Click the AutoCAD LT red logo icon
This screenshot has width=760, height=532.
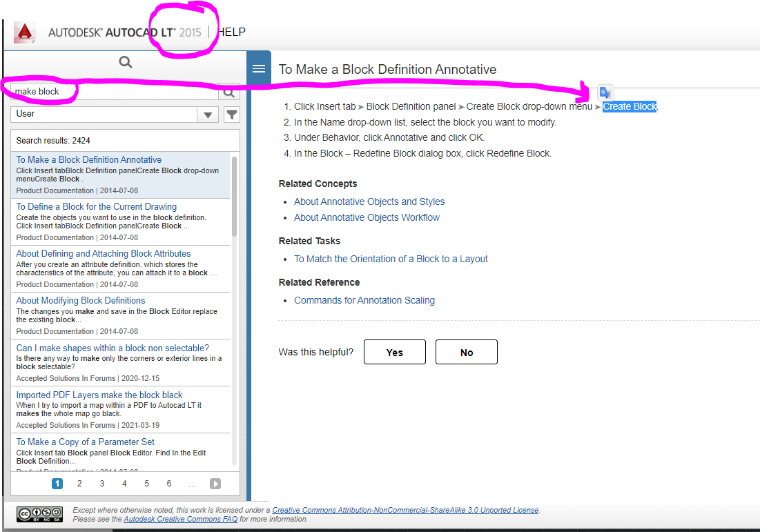click(x=25, y=32)
